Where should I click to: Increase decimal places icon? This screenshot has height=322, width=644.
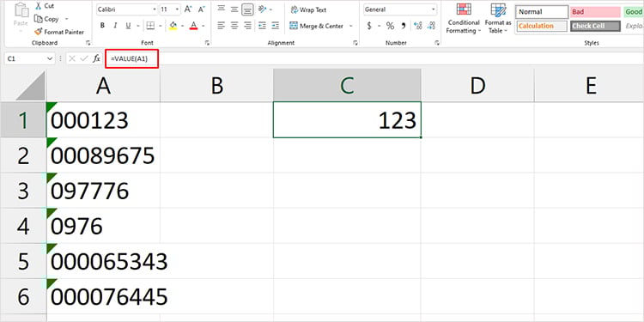pos(418,26)
